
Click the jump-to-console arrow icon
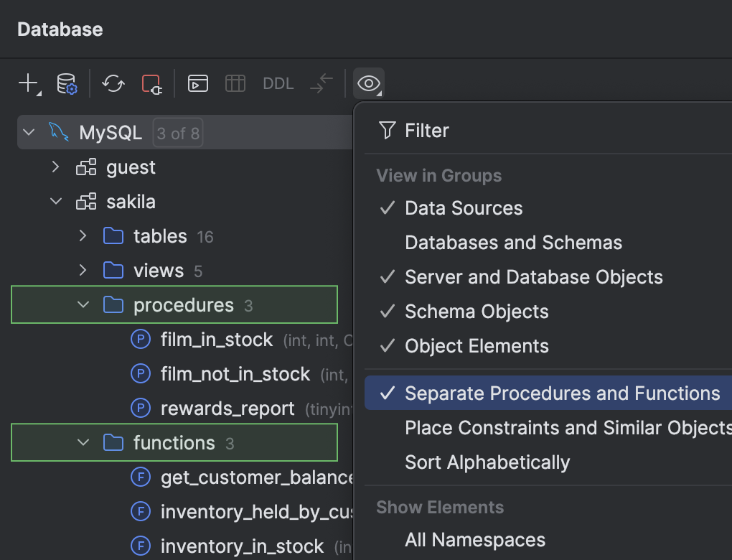tap(320, 83)
